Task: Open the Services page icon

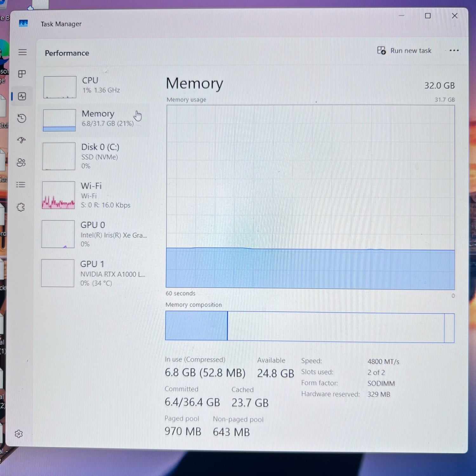Action: point(21,207)
